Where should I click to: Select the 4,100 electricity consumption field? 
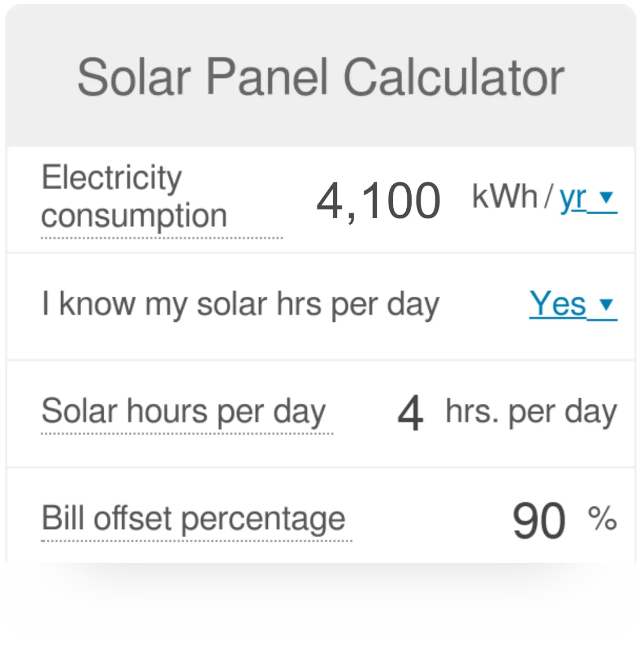coord(378,201)
